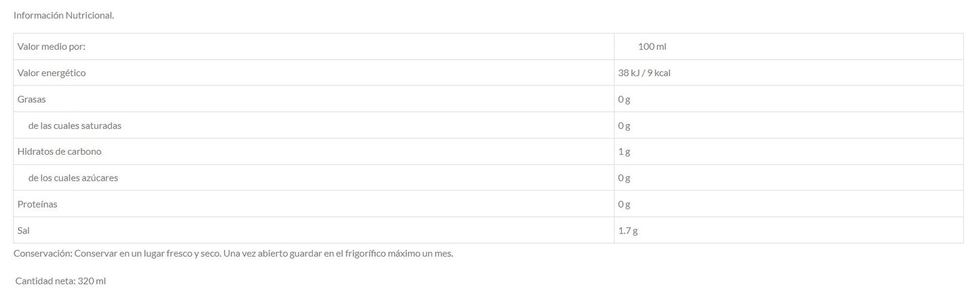Screen dimensions: 980x298
Task: Click the 'Conservación:' label below the table
Action: coord(42,254)
